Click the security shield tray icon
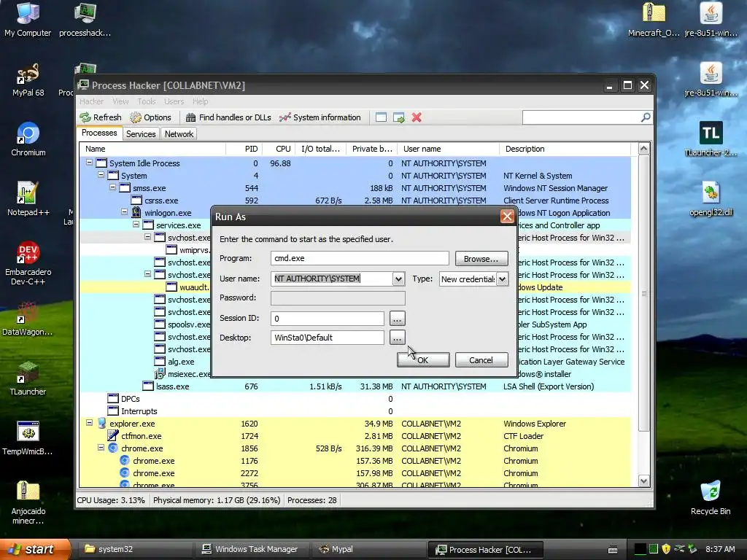This screenshot has height=560, width=747. pyautogui.click(x=666, y=549)
